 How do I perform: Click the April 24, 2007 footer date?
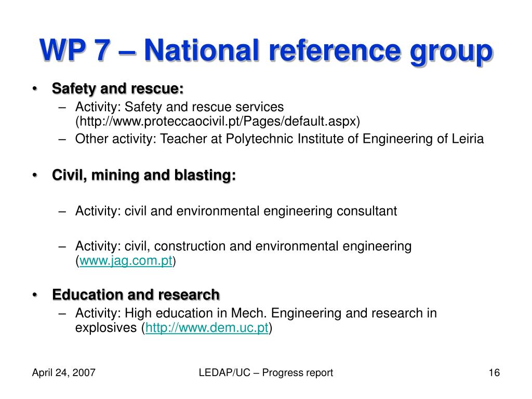(x=64, y=373)
